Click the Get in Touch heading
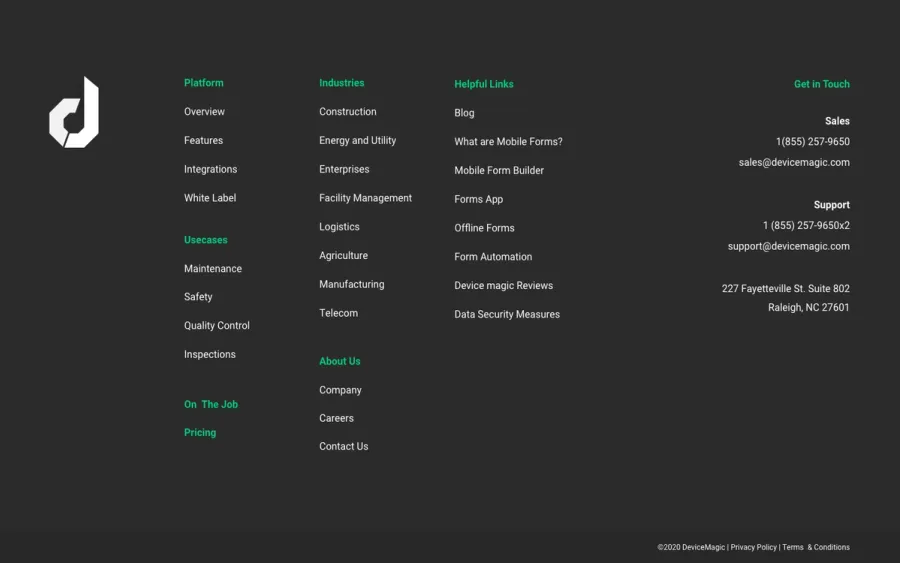This screenshot has width=900, height=563. (x=821, y=84)
